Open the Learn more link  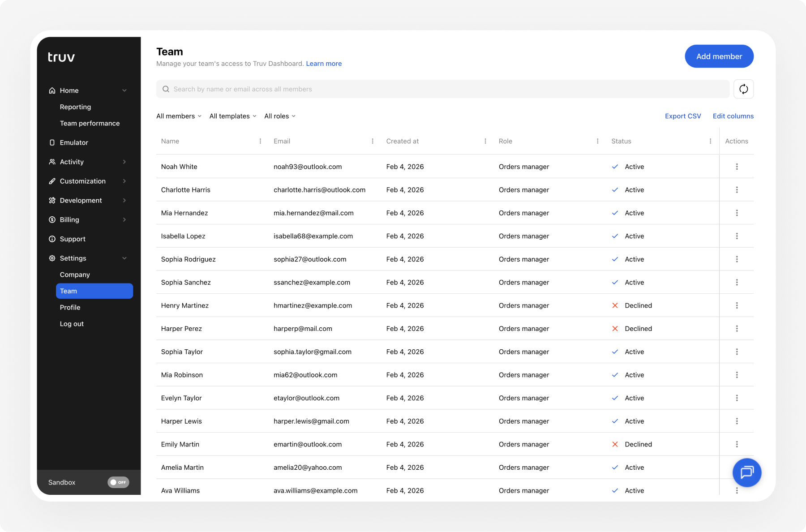(x=324, y=64)
